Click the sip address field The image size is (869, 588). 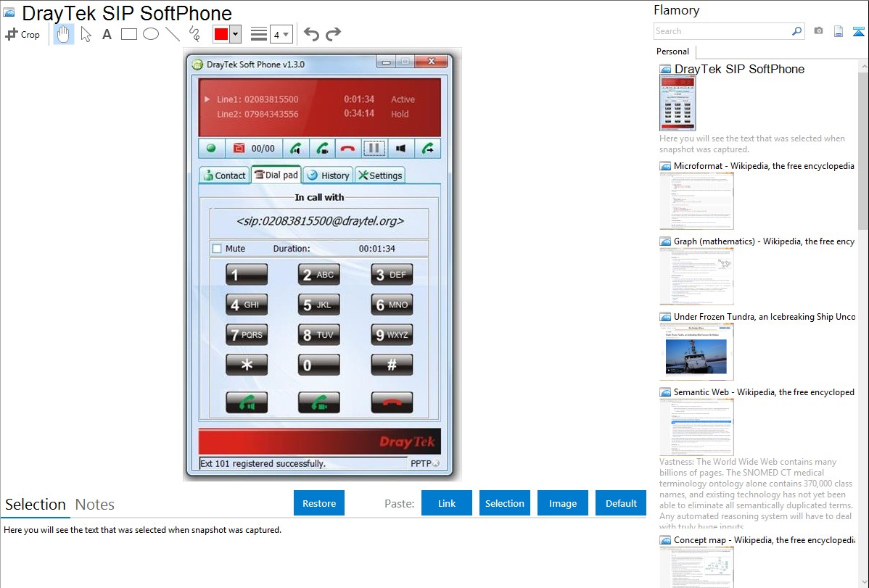[x=320, y=222]
